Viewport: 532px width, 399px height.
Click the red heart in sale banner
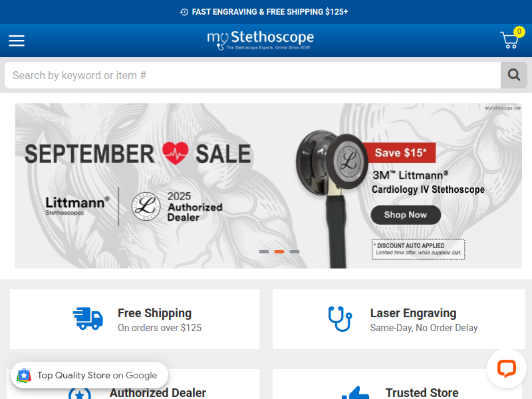(175, 153)
